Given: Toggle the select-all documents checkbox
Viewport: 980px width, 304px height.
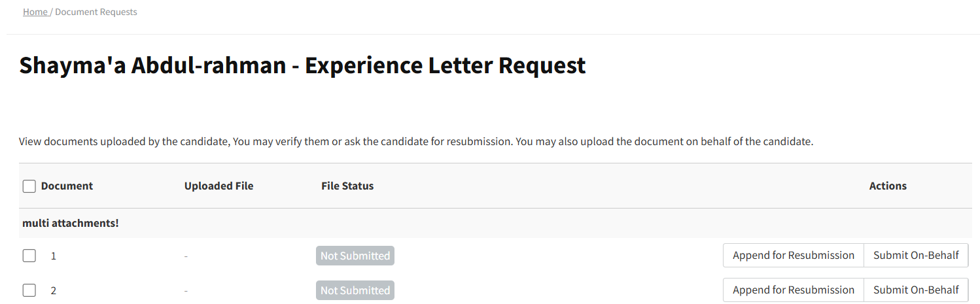Looking at the screenshot, I should coord(29,186).
